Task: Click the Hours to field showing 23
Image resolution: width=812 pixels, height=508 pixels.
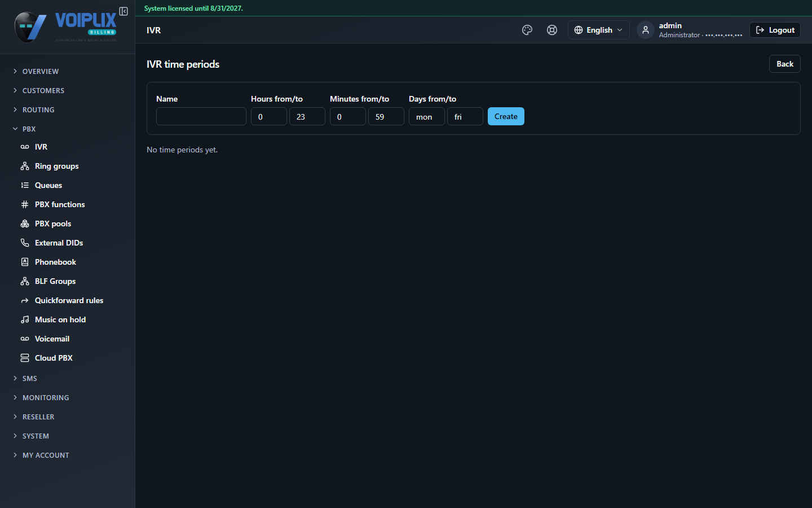Action: (x=307, y=116)
